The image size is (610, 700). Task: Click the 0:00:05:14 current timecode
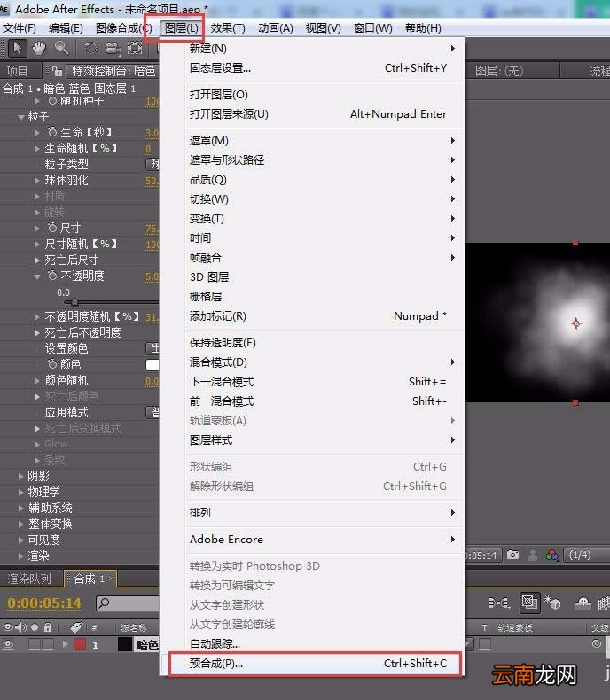tap(44, 603)
